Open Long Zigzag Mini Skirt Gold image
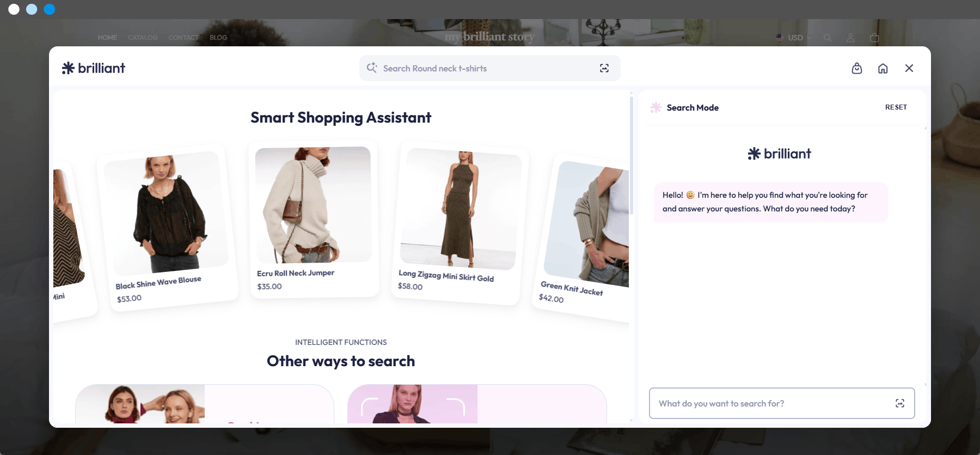 pyautogui.click(x=461, y=209)
